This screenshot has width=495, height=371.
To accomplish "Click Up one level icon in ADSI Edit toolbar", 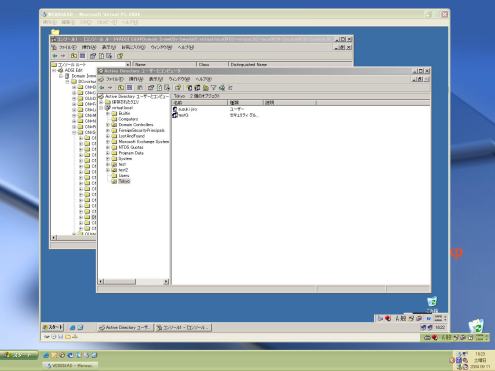I will pyautogui.click(x=74, y=56).
